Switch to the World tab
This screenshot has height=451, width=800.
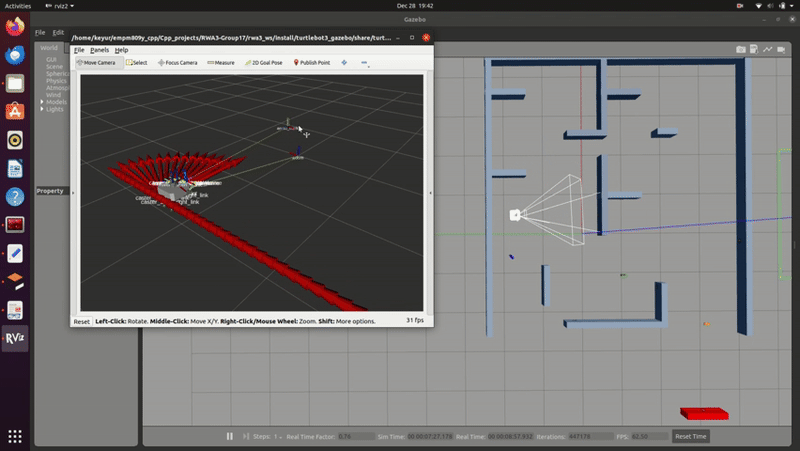(x=48, y=47)
